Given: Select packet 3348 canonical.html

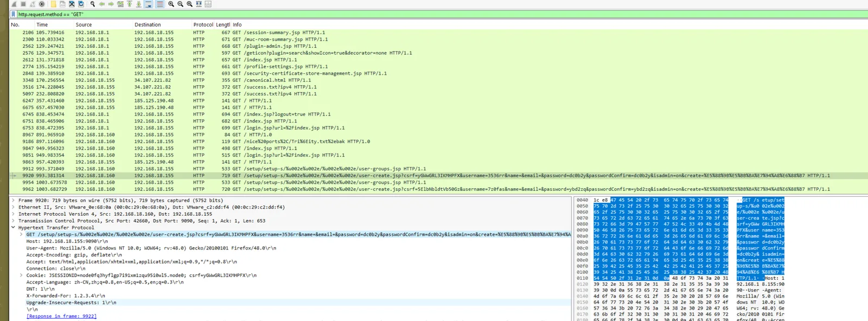Looking at the screenshot, I should point(438,80).
